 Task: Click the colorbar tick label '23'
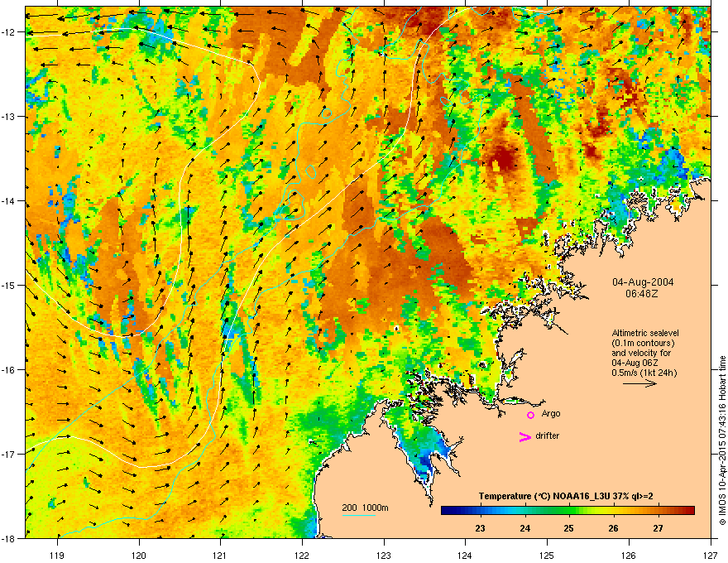pos(481,528)
